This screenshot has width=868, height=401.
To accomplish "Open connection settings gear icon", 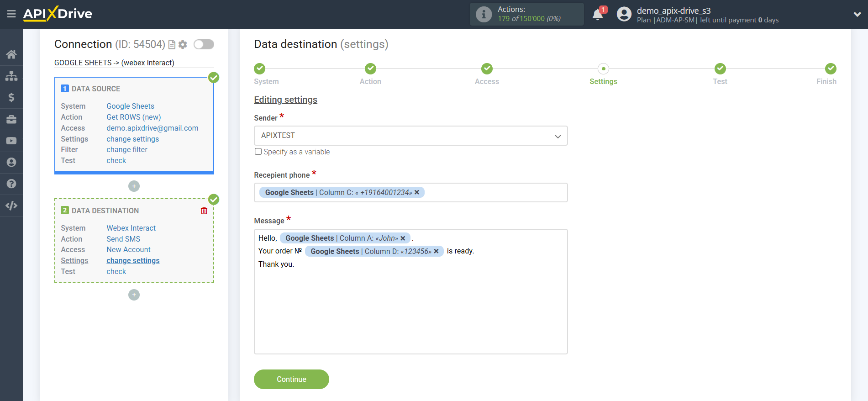I will point(183,44).
